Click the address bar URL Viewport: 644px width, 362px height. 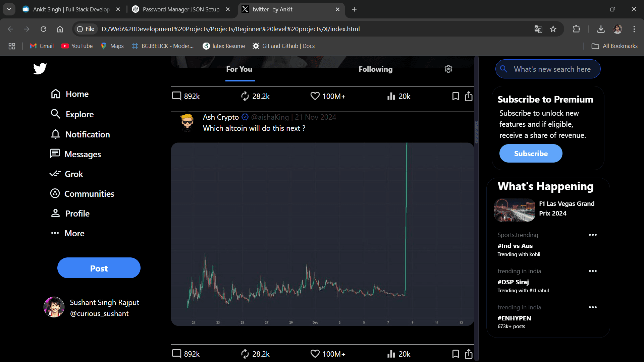231,29
